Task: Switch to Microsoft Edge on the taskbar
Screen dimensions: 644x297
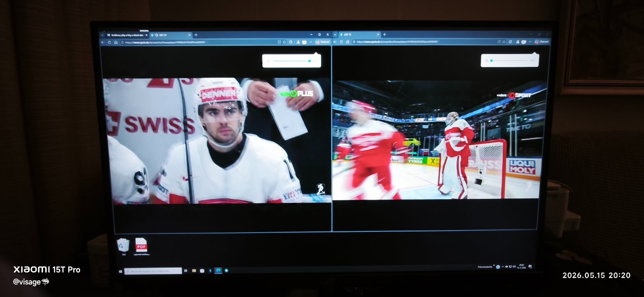Action: tap(219, 271)
